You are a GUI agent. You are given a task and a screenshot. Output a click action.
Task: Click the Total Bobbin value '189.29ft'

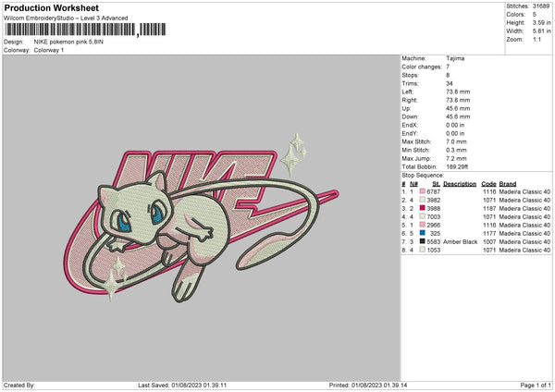tap(457, 166)
